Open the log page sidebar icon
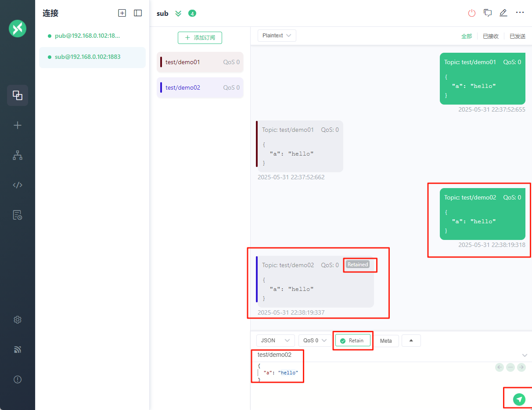The width and height of the screenshot is (532, 410). [18, 215]
